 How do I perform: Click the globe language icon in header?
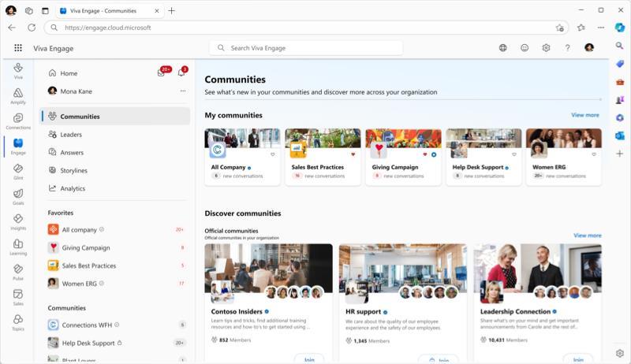[502, 48]
